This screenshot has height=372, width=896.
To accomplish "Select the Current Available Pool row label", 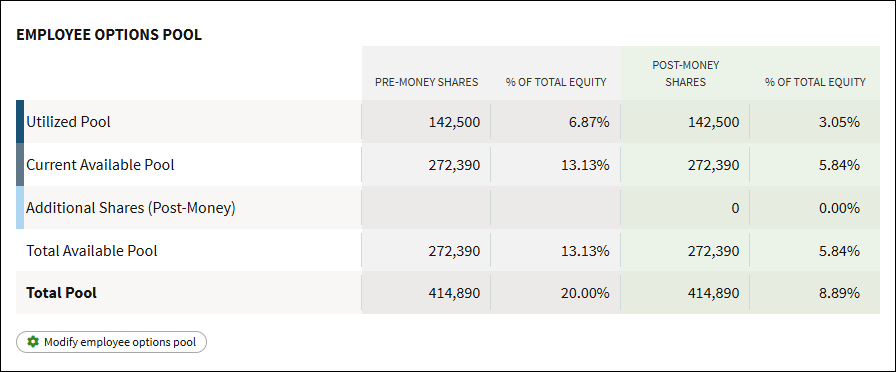I will [x=101, y=165].
